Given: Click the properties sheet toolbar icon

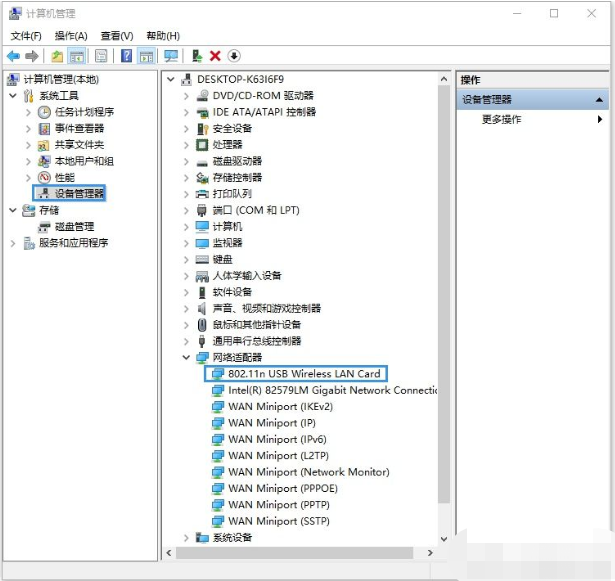Looking at the screenshot, I should coord(101,56).
